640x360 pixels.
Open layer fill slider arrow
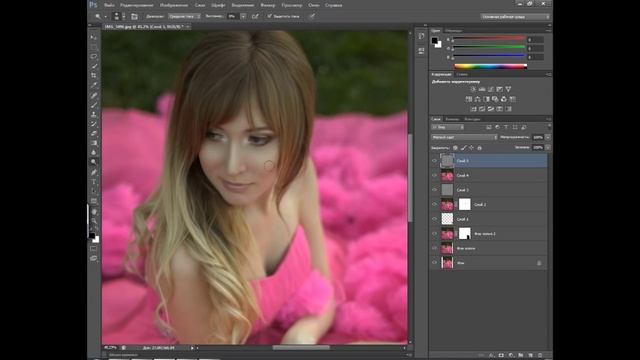pyautogui.click(x=548, y=147)
